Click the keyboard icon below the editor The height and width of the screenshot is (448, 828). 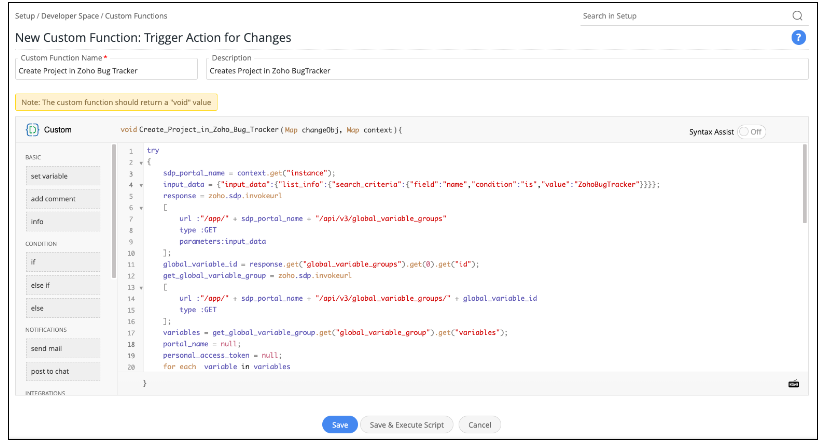[794, 384]
